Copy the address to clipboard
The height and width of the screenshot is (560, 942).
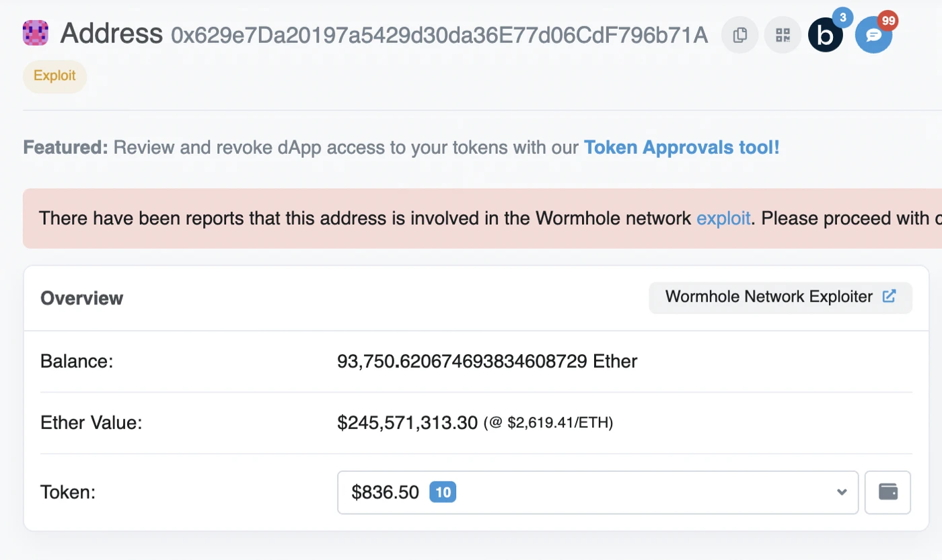pos(739,35)
